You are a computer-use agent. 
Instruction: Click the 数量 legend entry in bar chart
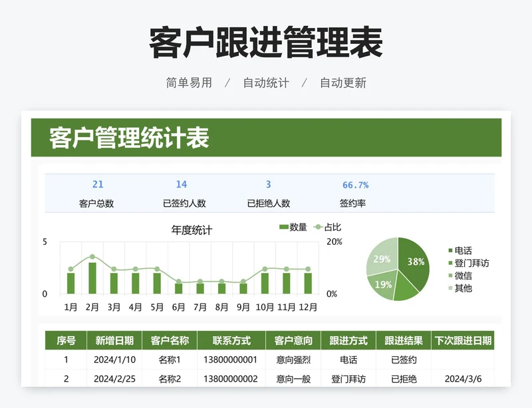coord(293,228)
